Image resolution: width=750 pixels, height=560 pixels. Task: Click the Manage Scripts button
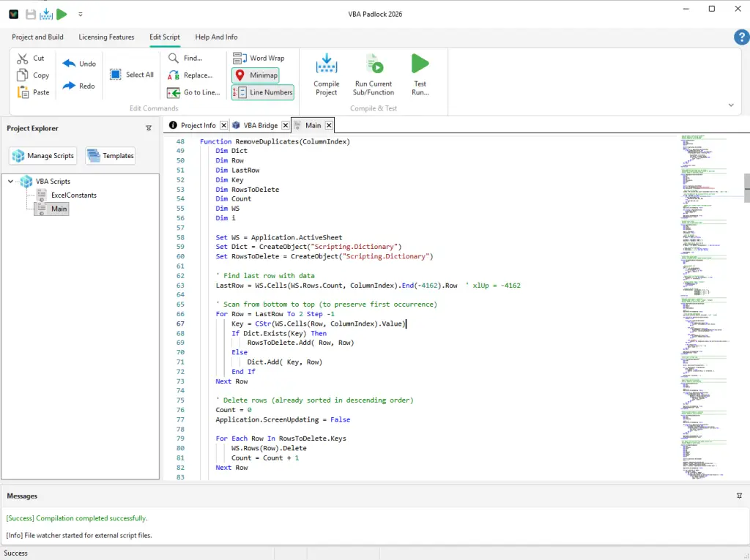click(42, 155)
